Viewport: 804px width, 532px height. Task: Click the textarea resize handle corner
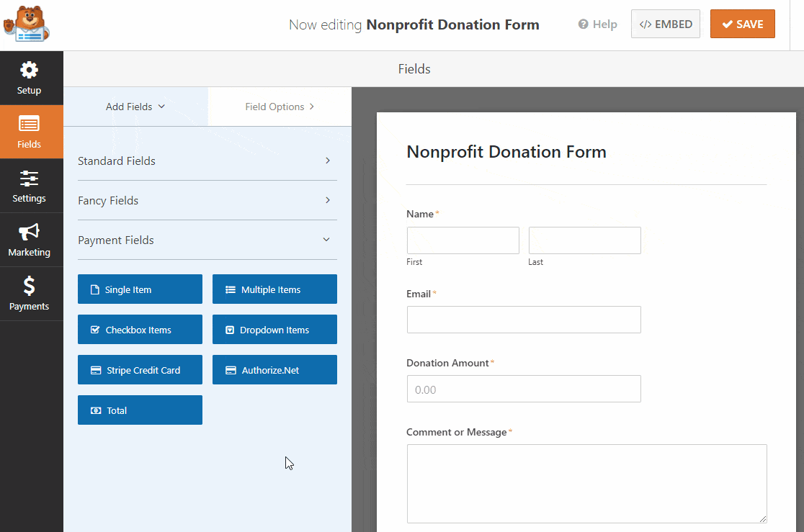point(763,519)
